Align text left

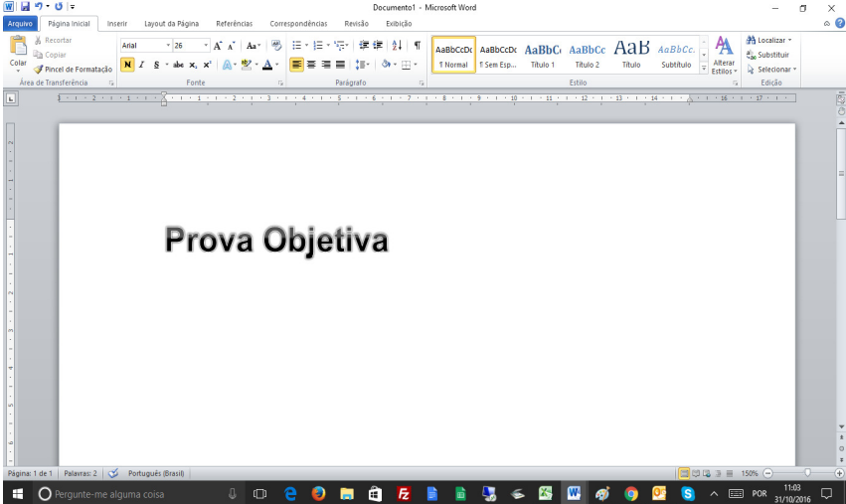(x=297, y=65)
